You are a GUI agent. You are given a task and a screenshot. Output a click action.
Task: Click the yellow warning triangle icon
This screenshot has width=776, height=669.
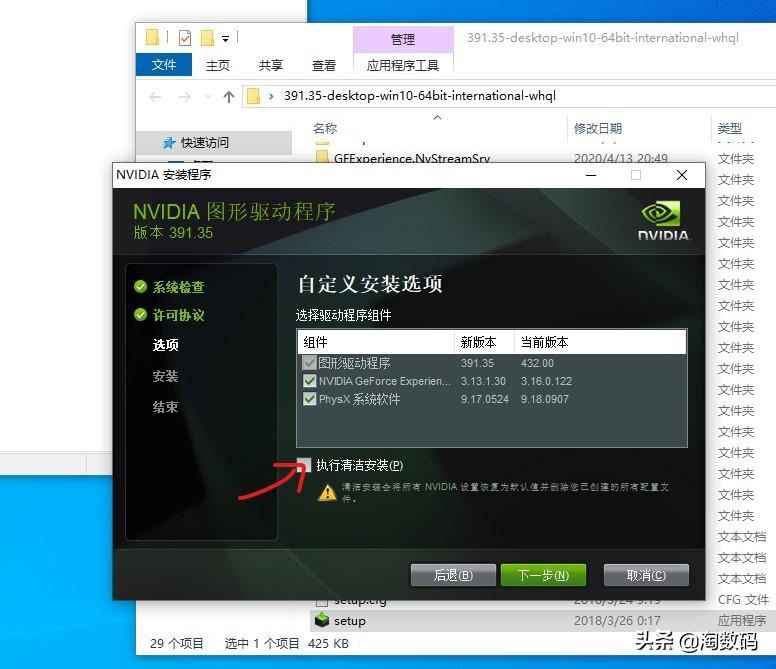[327, 492]
